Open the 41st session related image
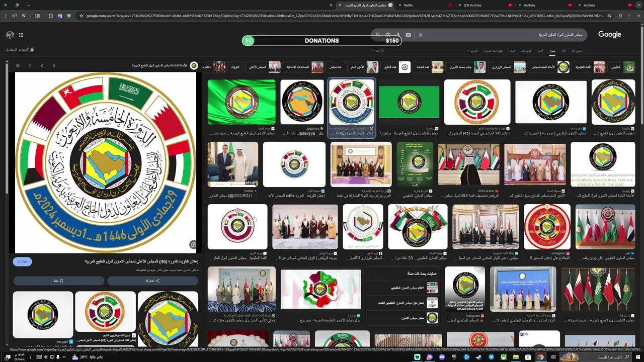This screenshot has height=362, width=644. click(105, 312)
